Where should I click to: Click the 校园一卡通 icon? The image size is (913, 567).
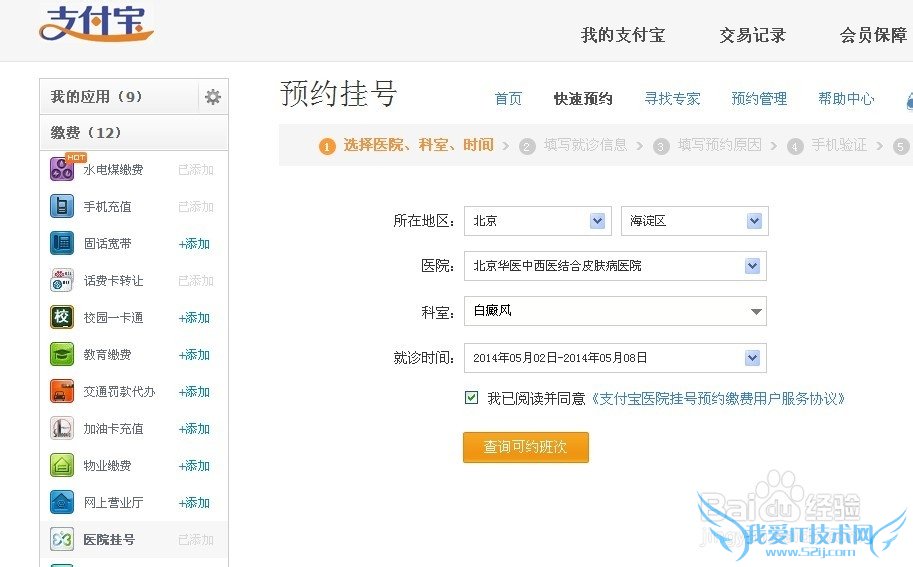pos(62,317)
